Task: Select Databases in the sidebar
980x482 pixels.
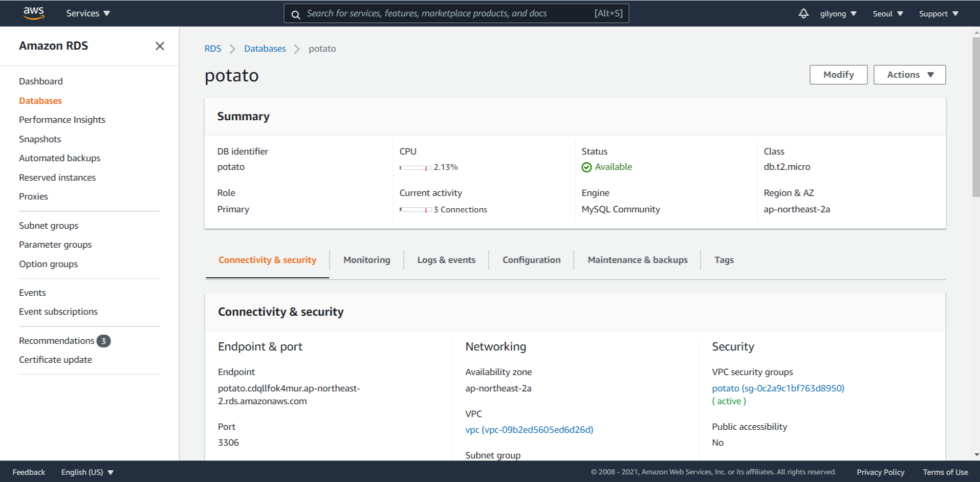Action: 40,101
